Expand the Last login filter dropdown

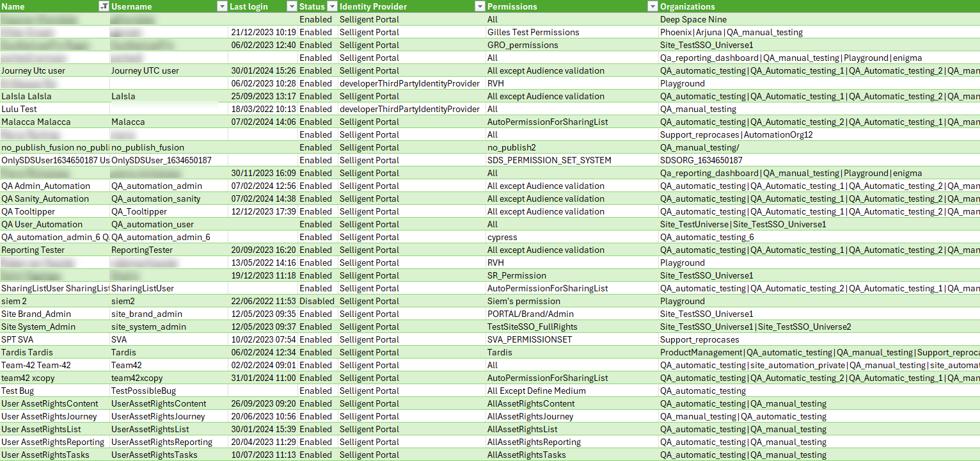pos(291,6)
